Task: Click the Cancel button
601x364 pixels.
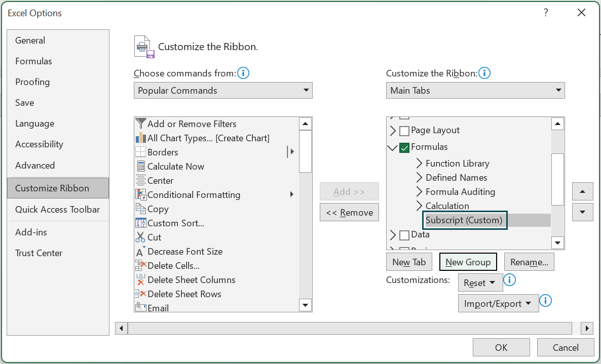Action: tap(566, 347)
